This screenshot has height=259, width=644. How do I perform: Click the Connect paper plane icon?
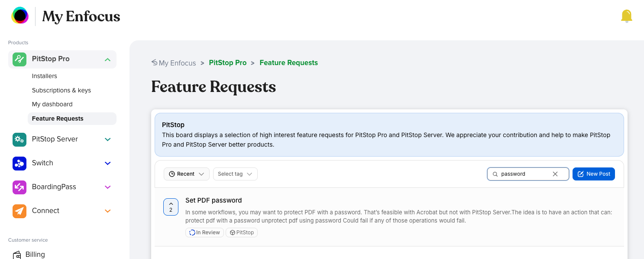coord(19,211)
